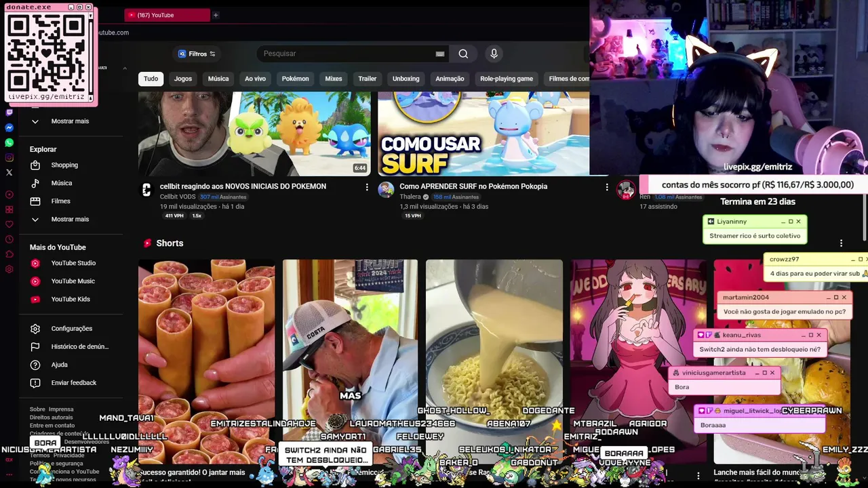The width and height of the screenshot is (868, 488).
Task: Open a new browser tab
Action: click(x=216, y=15)
